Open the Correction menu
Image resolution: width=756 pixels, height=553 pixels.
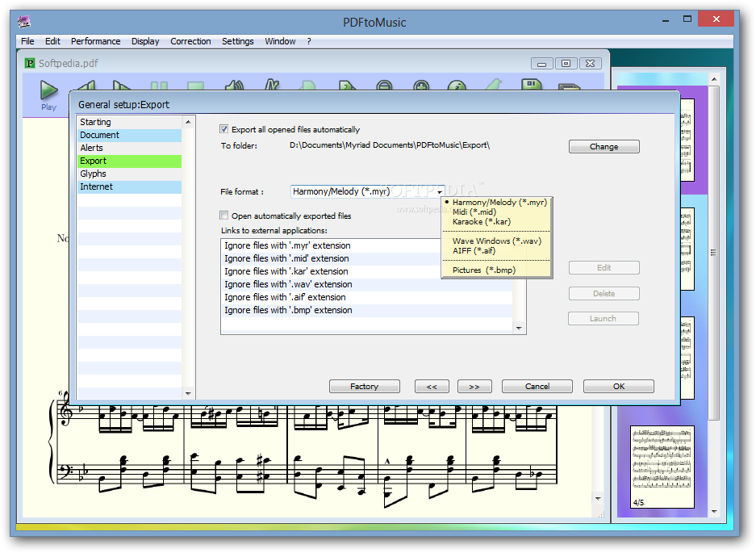tap(190, 41)
